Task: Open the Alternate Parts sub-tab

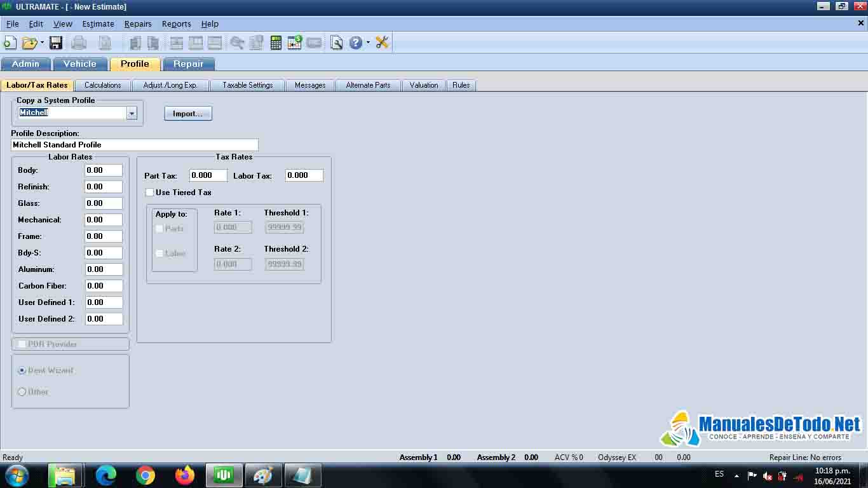Action: [x=368, y=85]
